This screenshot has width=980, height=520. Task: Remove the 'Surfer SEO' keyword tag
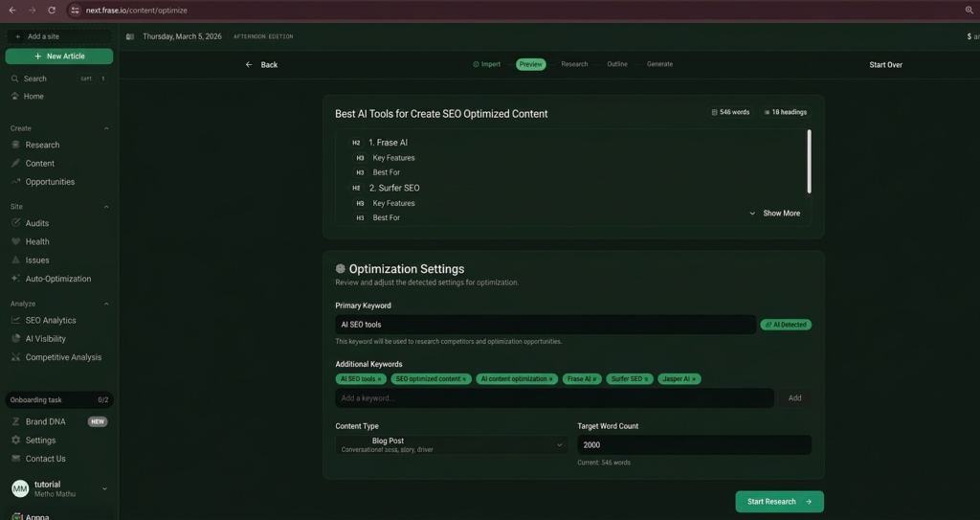click(x=646, y=379)
